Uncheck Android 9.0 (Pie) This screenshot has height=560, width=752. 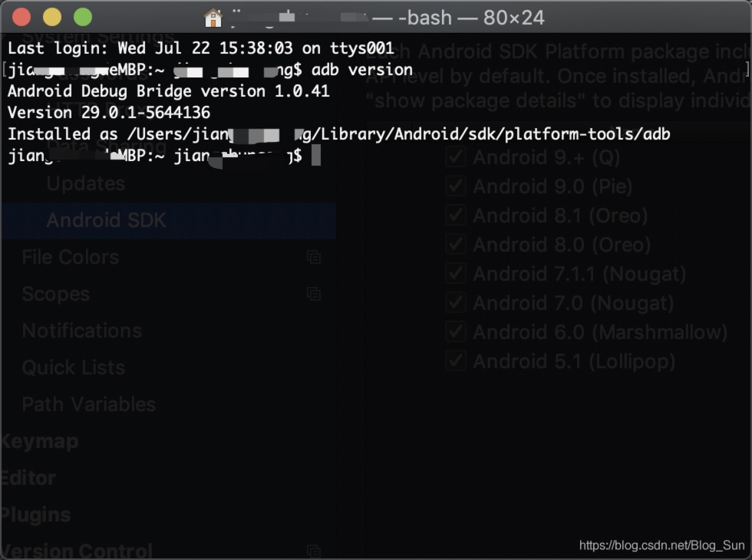click(454, 186)
